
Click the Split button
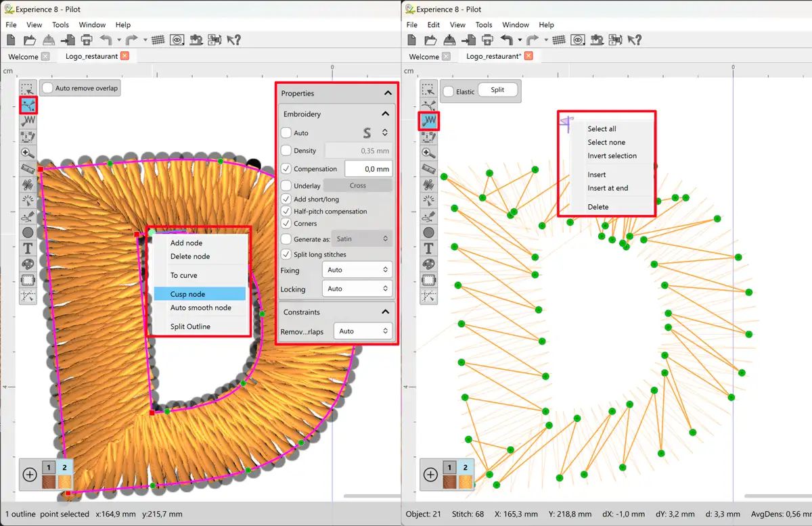pyautogui.click(x=497, y=90)
